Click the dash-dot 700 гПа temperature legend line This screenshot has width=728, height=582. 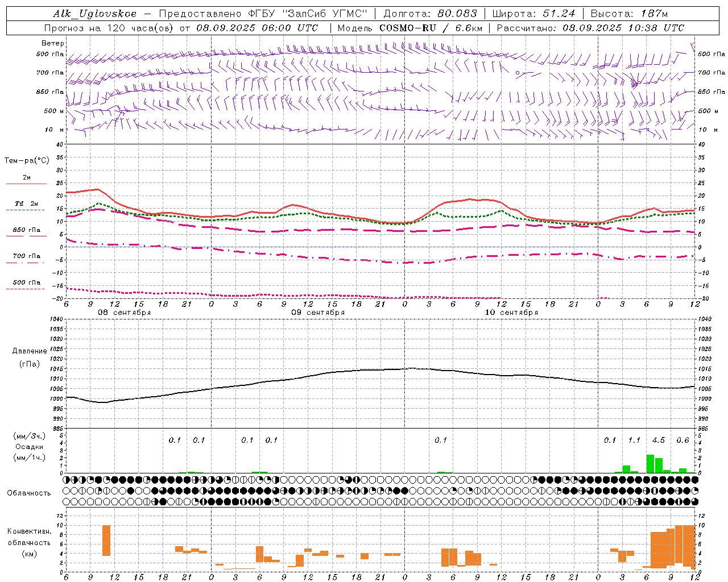(25, 263)
